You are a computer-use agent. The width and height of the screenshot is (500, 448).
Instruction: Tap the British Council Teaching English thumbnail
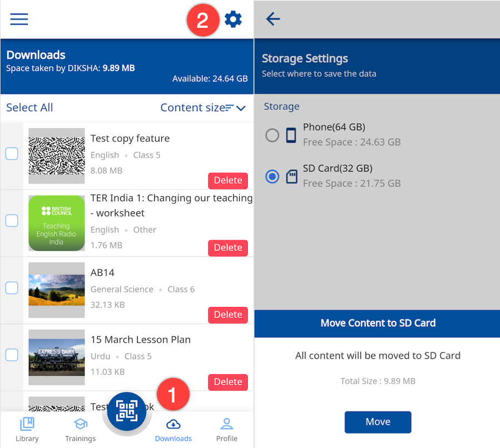(x=57, y=223)
